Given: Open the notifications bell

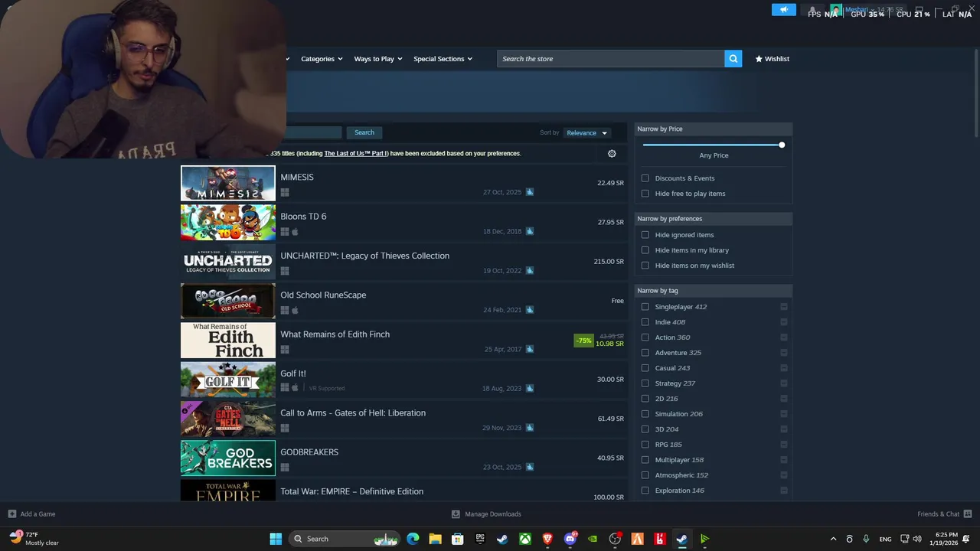Looking at the screenshot, I should [x=812, y=10].
